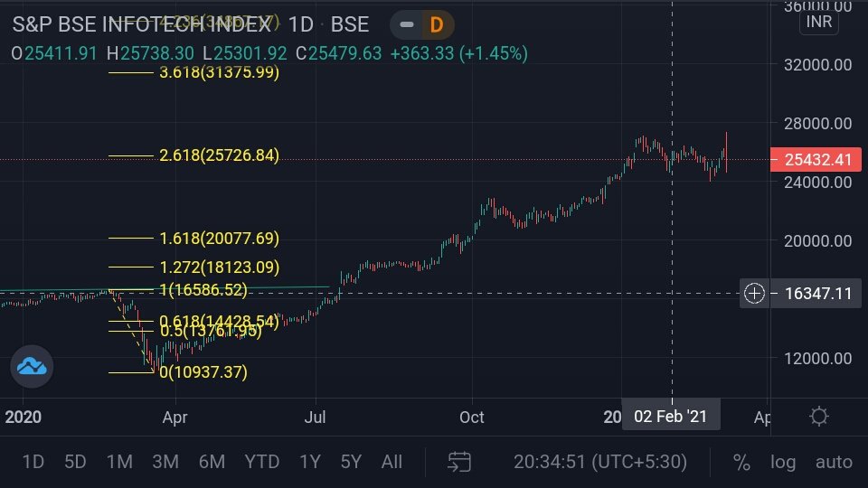Click the minus pill beside the D badge
The width and height of the screenshot is (868, 488).
tap(406, 24)
